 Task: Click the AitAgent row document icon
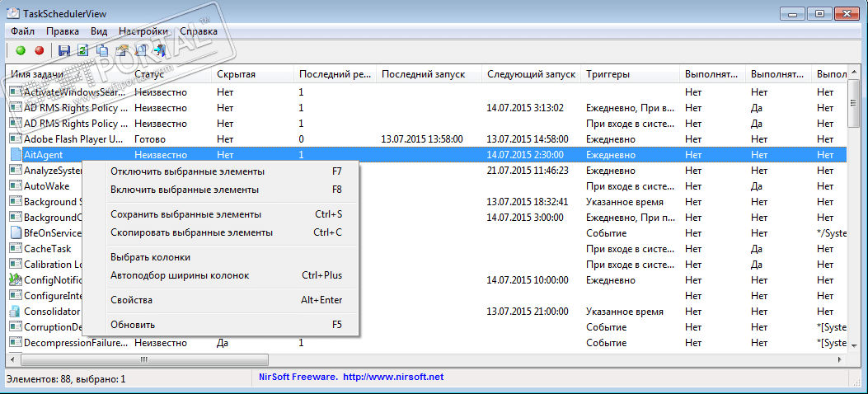(x=15, y=155)
